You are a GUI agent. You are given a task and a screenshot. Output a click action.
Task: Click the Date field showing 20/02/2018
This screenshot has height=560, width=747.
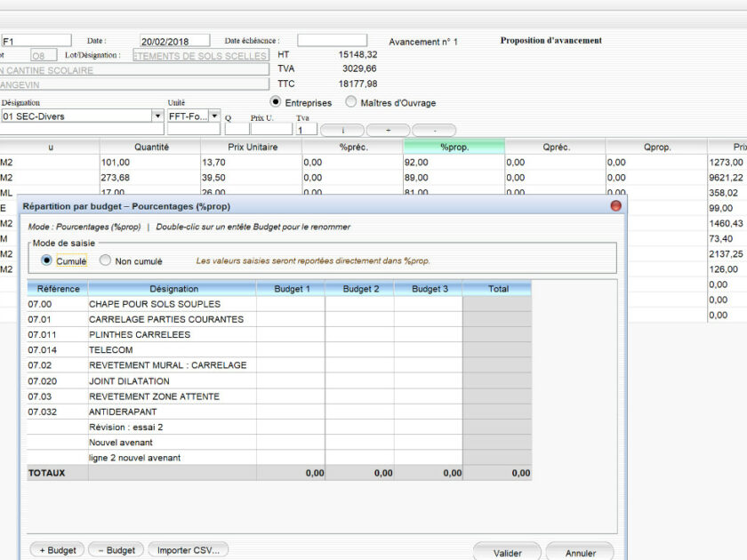pyautogui.click(x=175, y=41)
